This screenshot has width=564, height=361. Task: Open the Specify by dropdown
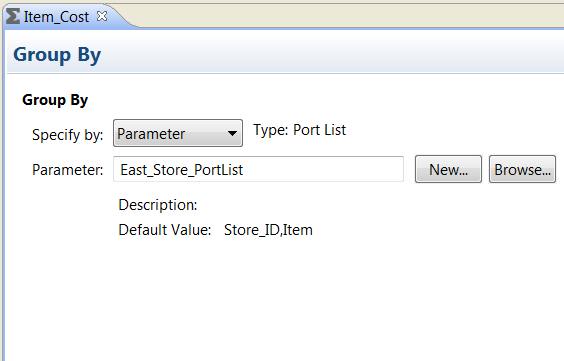tap(178, 133)
